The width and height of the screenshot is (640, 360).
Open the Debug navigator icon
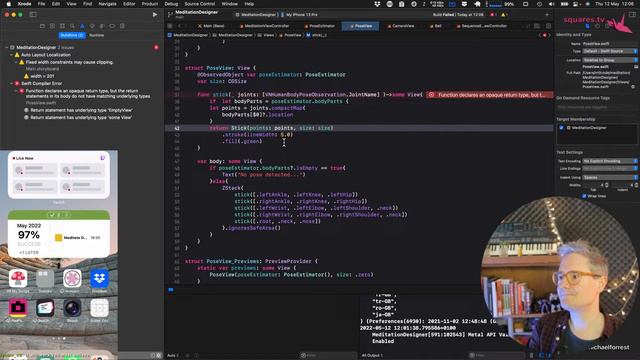[102, 26]
